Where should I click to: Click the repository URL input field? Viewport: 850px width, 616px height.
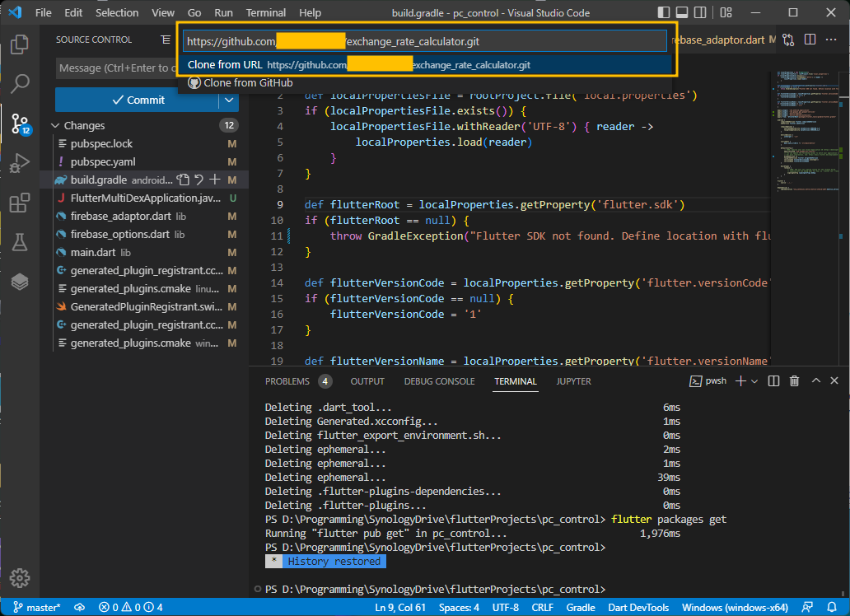point(425,41)
